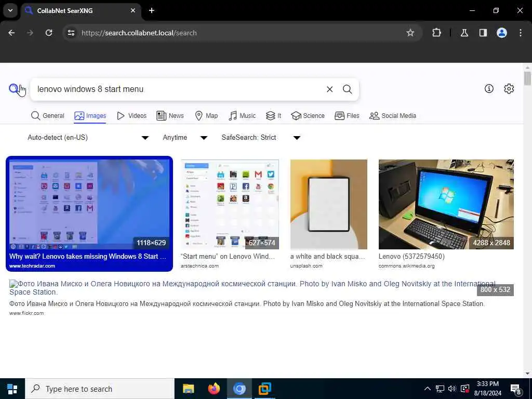532x399 pixels.
Task: Switch to the Files tab
Action: (x=347, y=116)
